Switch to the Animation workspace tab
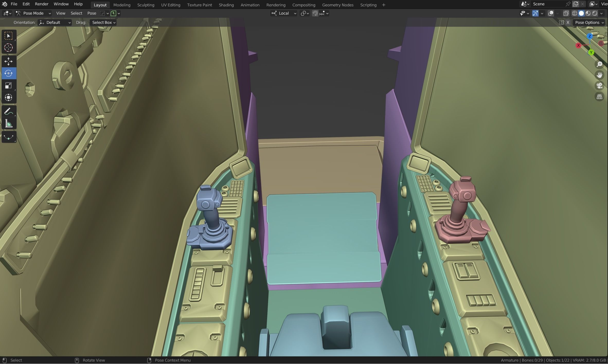 coord(250,5)
